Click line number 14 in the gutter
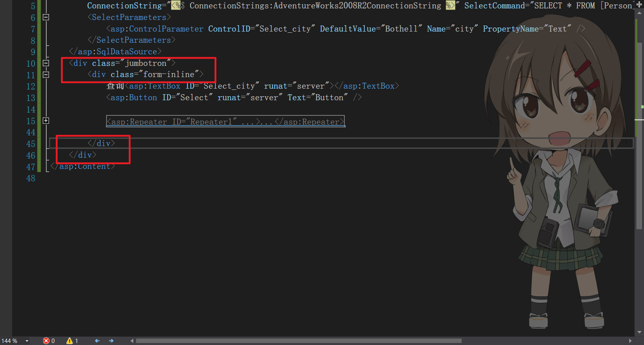The height and width of the screenshot is (345, 644). pos(31,109)
